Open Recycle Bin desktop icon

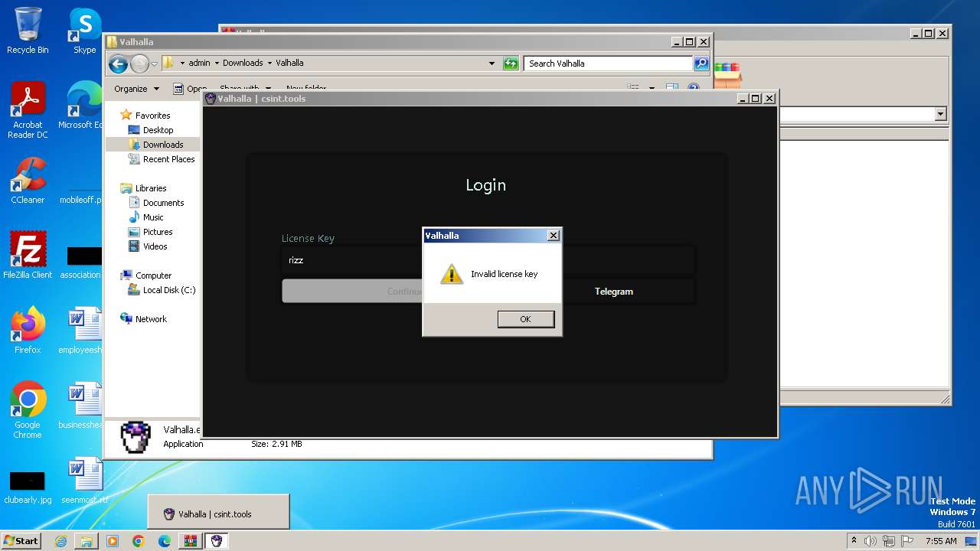[28, 31]
